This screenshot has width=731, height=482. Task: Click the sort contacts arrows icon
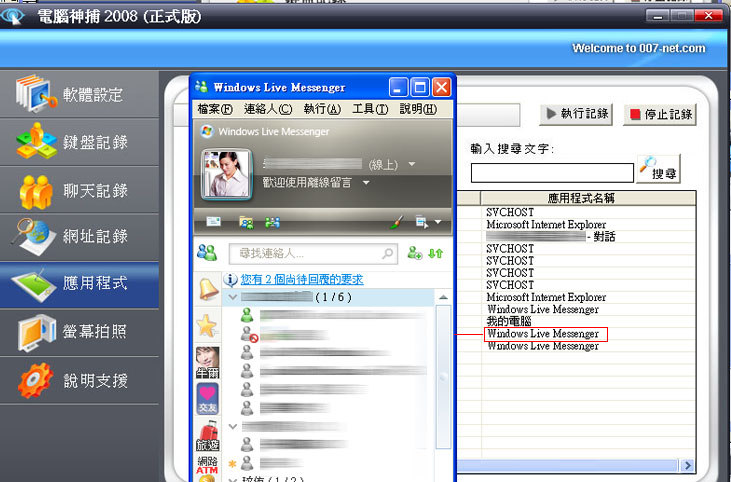(x=435, y=254)
